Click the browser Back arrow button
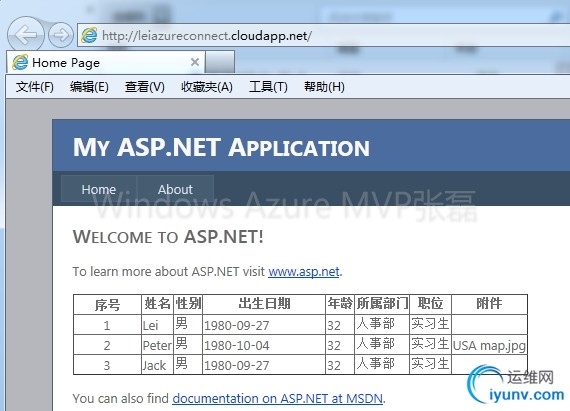Image resolution: width=570 pixels, height=411 pixels. 25,35
